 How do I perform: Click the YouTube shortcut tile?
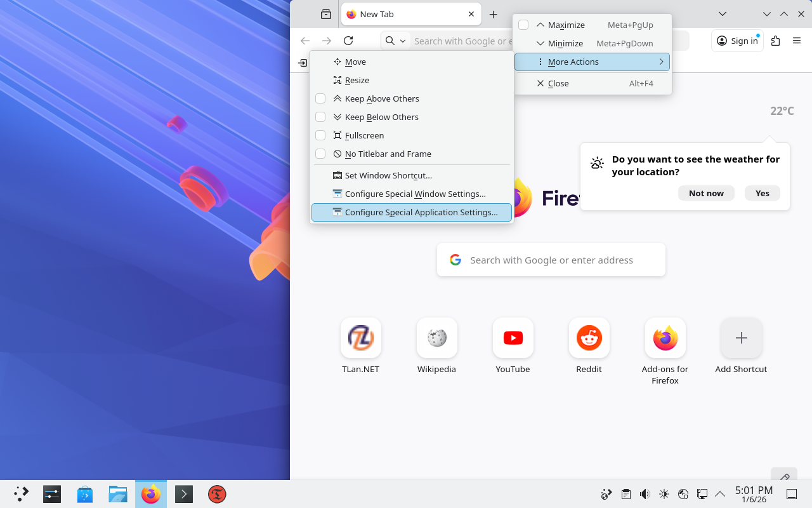point(513,338)
